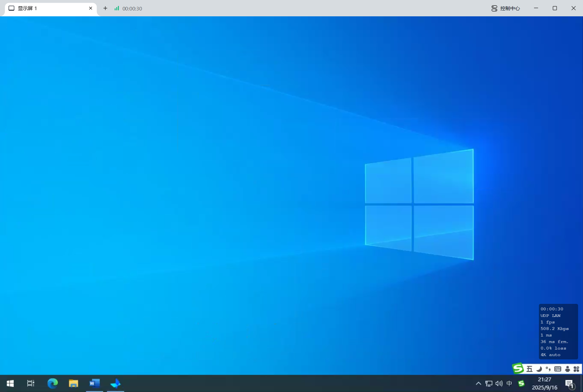583x392 pixels.
Task: Toggle 五 Wubi mode on IME bar
Action: point(529,369)
